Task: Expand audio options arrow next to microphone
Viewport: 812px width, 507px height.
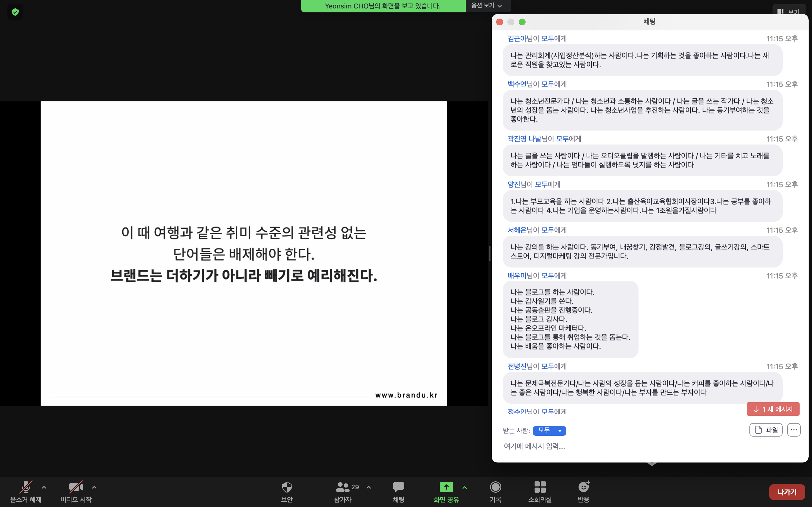Action: pos(44,487)
